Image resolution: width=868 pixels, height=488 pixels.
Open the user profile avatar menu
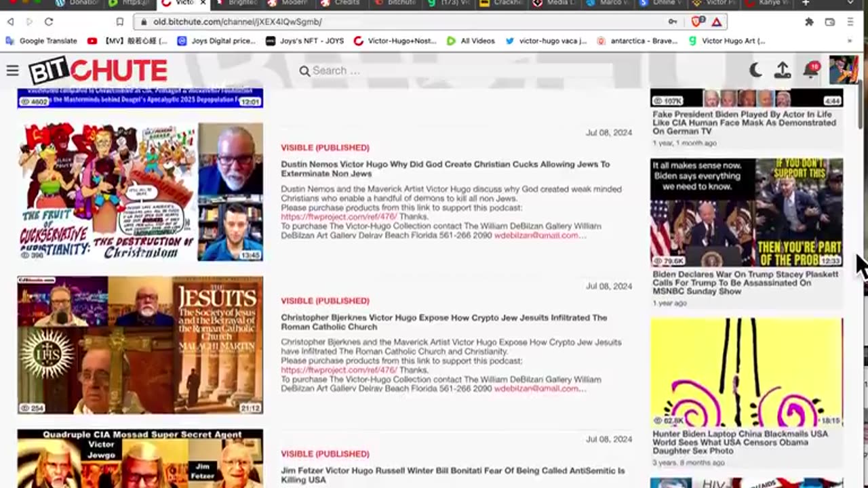844,70
